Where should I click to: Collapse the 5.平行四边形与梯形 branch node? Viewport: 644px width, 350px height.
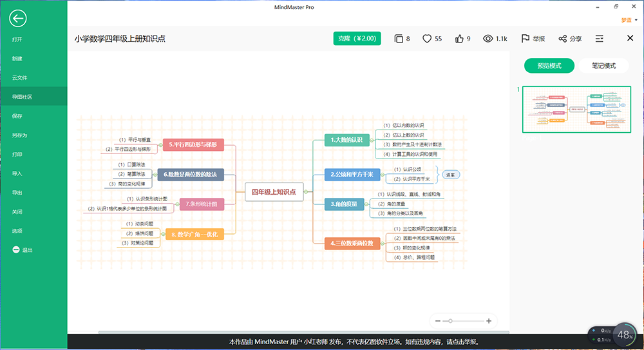(x=160, y=145)
